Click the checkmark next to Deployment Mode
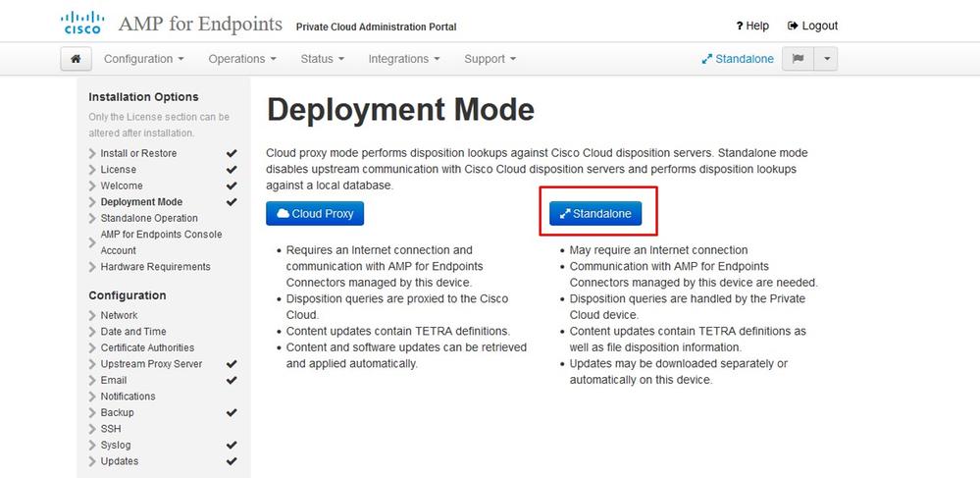The height and width of the screenshot is (478, 980). (x=232, y=202)
